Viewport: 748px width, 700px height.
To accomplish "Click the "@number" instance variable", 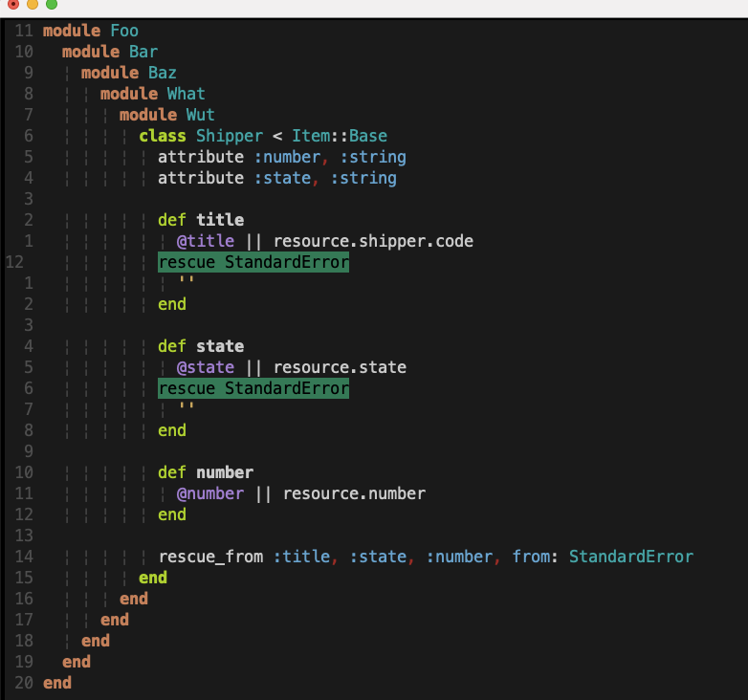I will tap(210, 493).
